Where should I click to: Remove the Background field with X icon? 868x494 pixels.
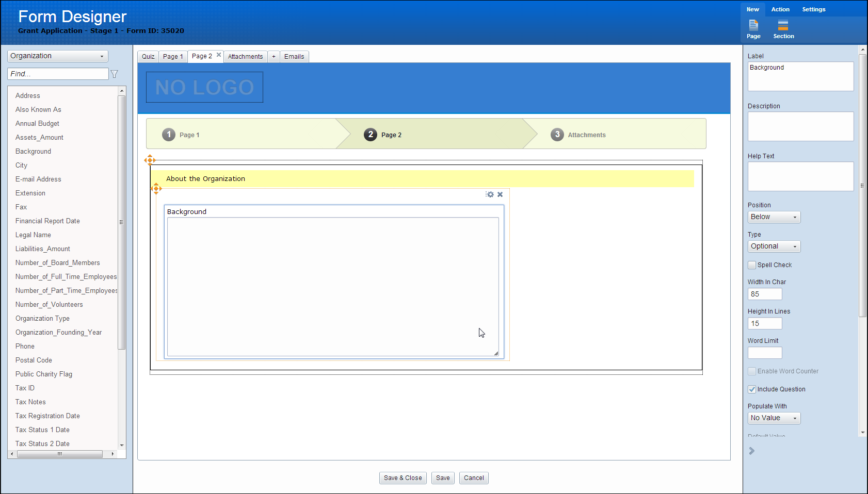pyautogui.click(x=500, y=194)
